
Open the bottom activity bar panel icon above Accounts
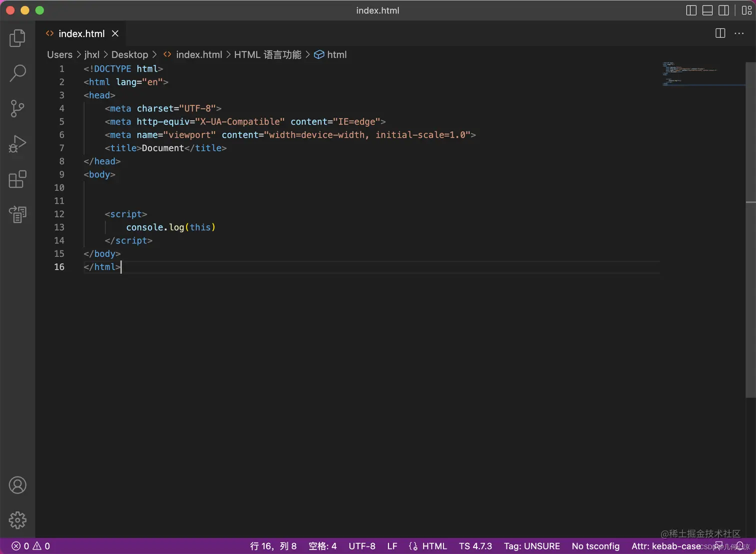(x=17, y=214)
